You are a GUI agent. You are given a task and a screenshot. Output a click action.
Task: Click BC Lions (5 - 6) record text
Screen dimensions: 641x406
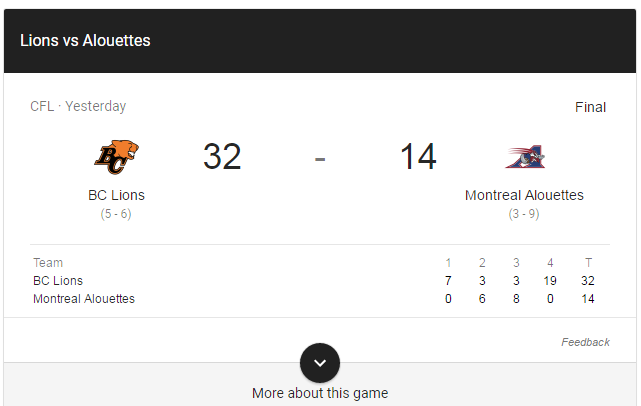tap(116, 214)
